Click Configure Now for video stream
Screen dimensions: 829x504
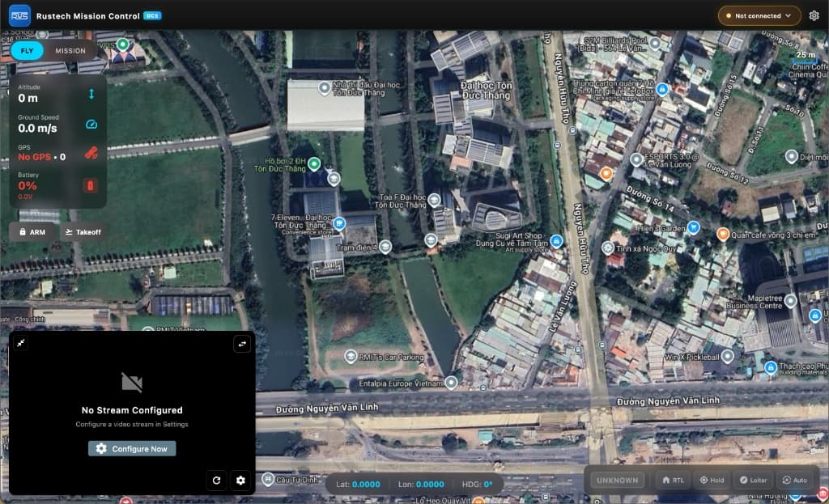pos(132,449)
